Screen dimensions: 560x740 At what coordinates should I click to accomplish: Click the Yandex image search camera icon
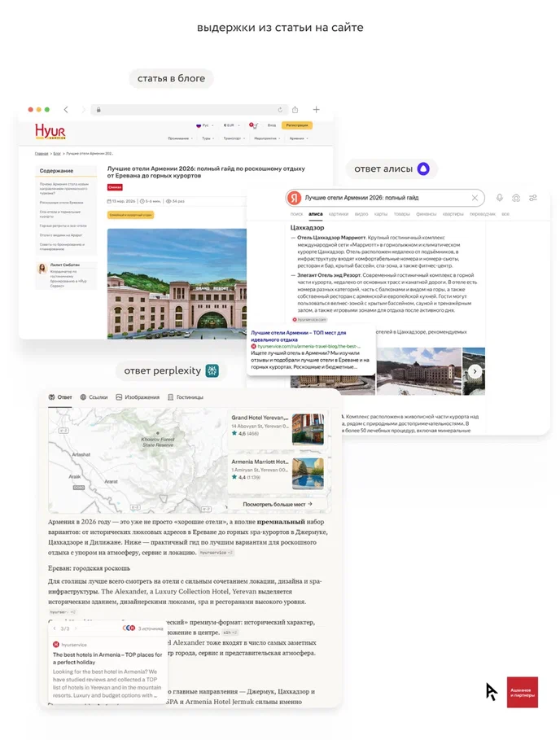pyautogui.click(x=516, y=198)
